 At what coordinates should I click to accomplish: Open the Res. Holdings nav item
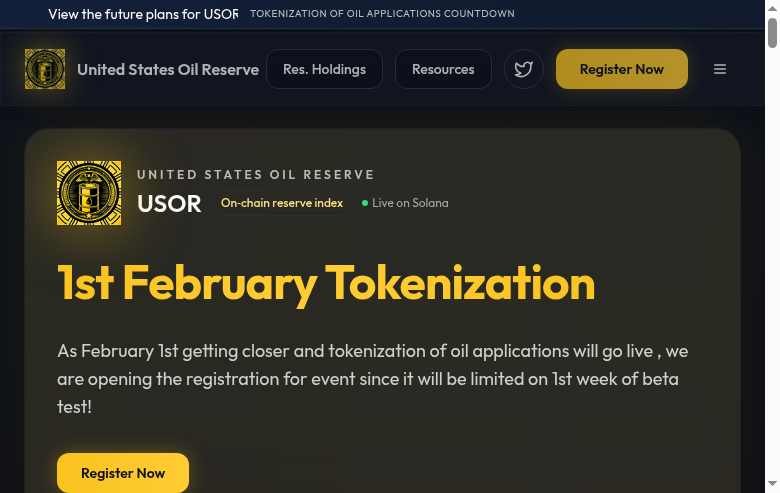pos(324,69)
